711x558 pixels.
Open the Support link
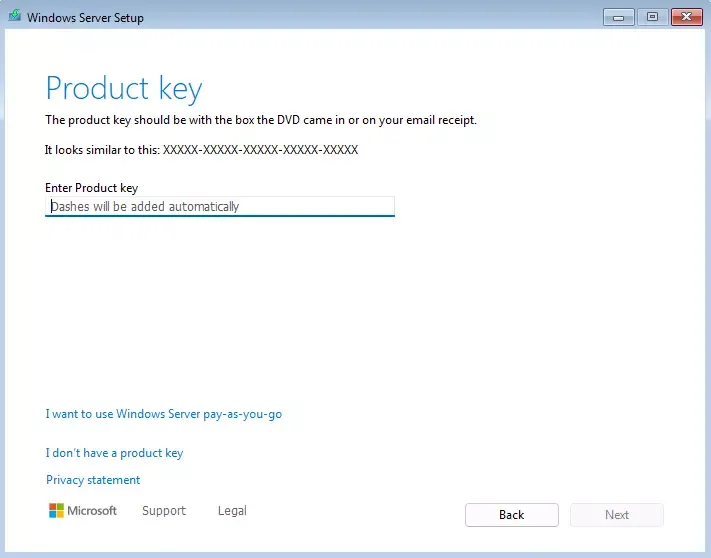(164, 510)
